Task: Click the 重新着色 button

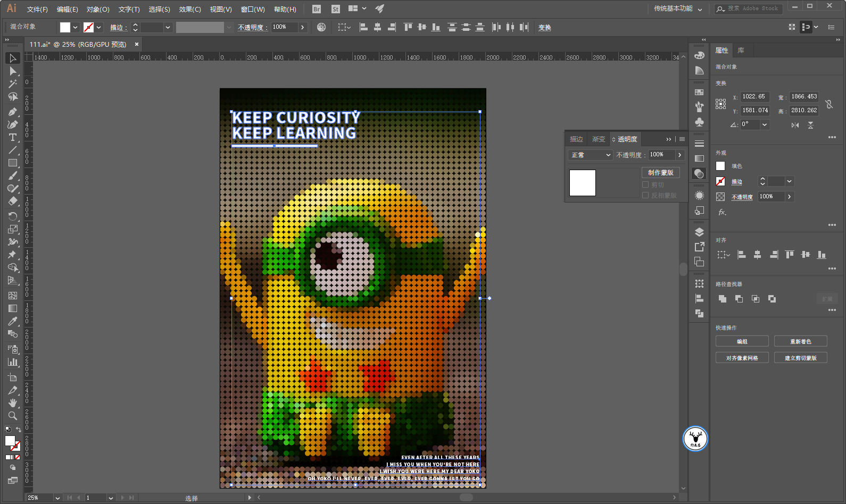Action: (800, 341)
